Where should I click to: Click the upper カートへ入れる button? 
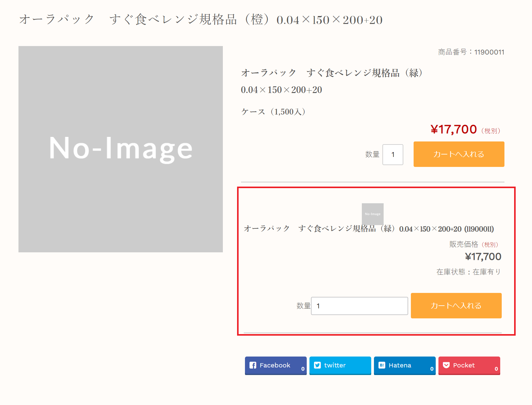pos(459,154)
